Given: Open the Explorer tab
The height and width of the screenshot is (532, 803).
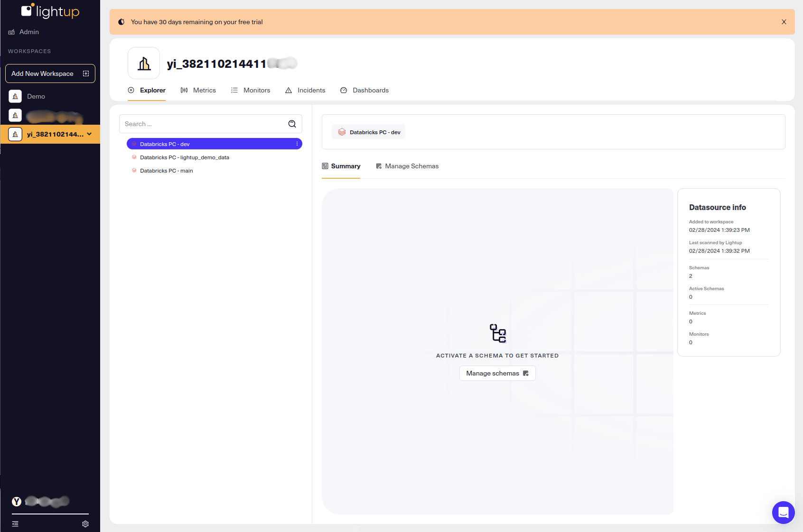Looking at the screenshot, I should coord(147,90).
